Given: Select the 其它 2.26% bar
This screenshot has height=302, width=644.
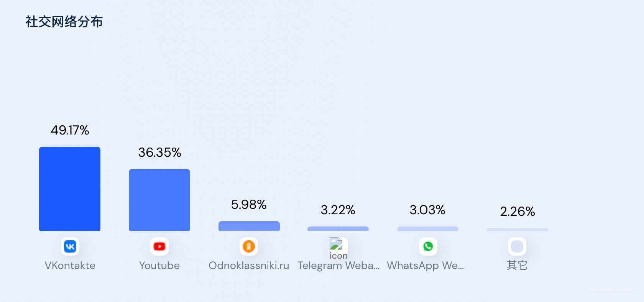Looking at the screenshot, I should (x=517, y=230).
